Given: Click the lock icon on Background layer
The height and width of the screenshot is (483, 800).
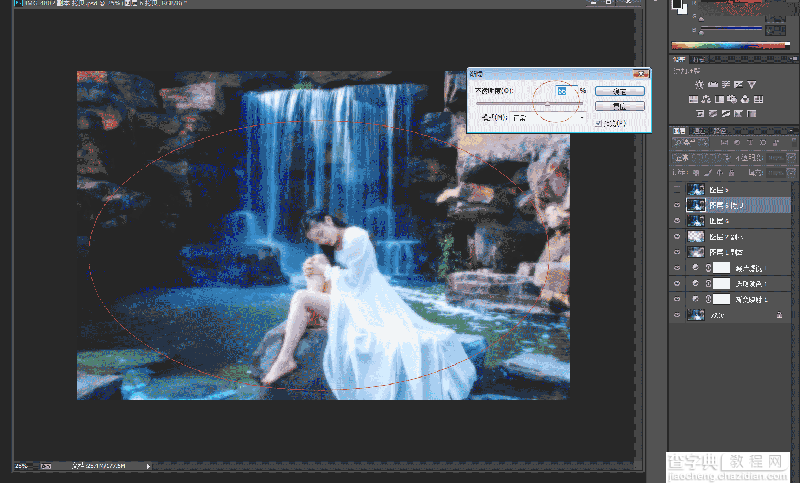Looking at the screenshot, I should click(779, 315).
